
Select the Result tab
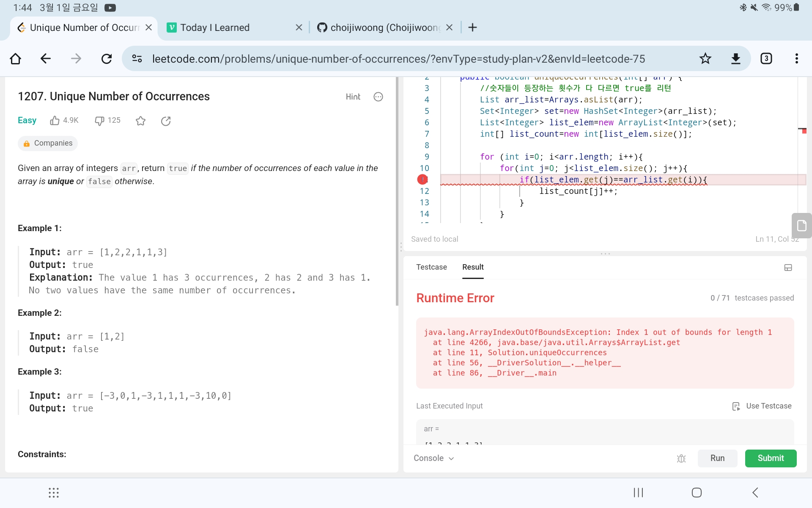pyautogui.click(x=473, y=267)
